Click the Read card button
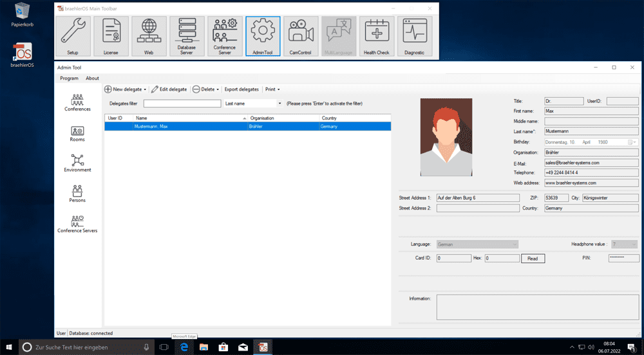This screenshot has width=644, height=355. (533, 259)
